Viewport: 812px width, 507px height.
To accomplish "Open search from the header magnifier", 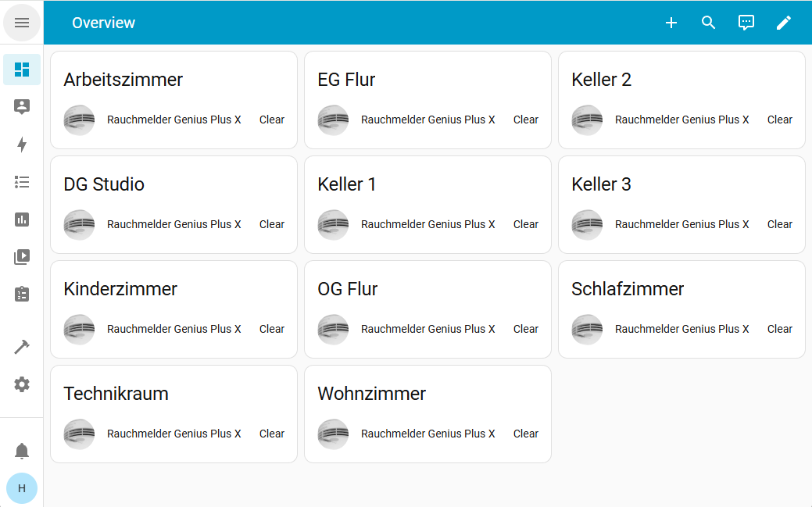I will [x=708, y=23].
